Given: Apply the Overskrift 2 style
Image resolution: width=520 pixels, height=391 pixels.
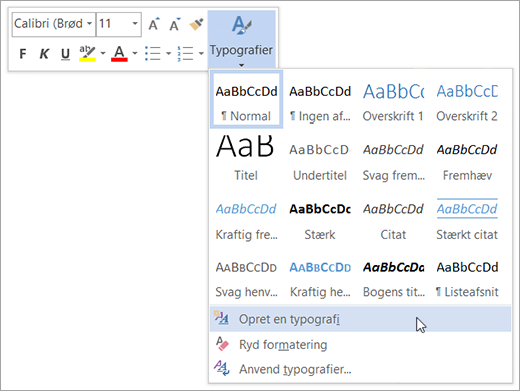Looking at the screenshot, I should [x=467, y=103].
